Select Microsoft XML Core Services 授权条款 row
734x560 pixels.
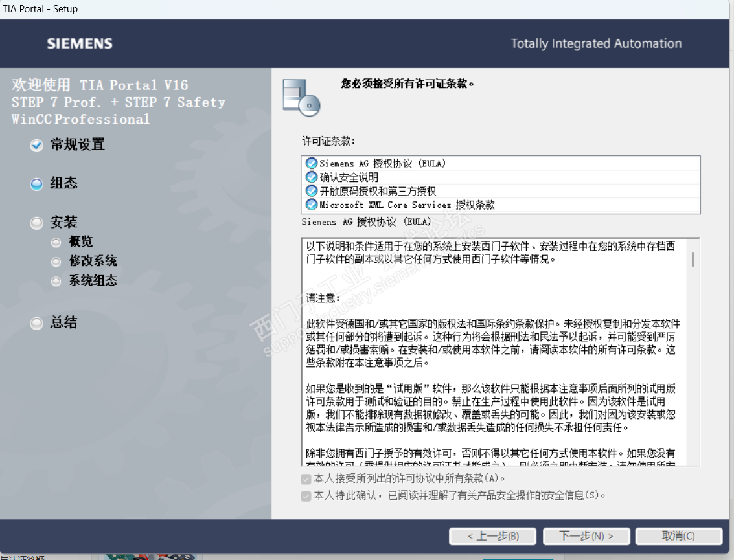[501, 205]
